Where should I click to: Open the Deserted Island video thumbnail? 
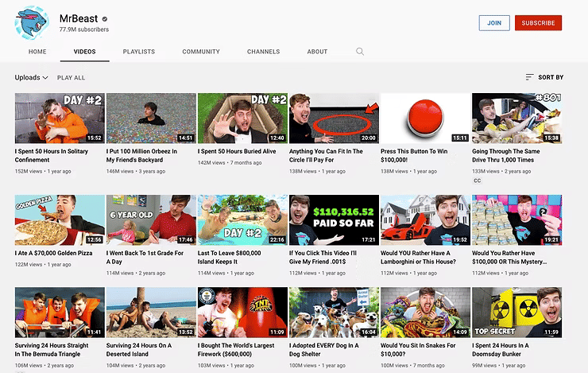click(x=151, y=313)
